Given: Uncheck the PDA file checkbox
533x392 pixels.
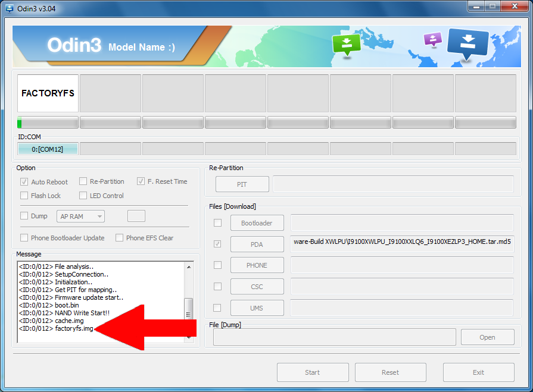Looking at the screenshot, I should point(217,244).
